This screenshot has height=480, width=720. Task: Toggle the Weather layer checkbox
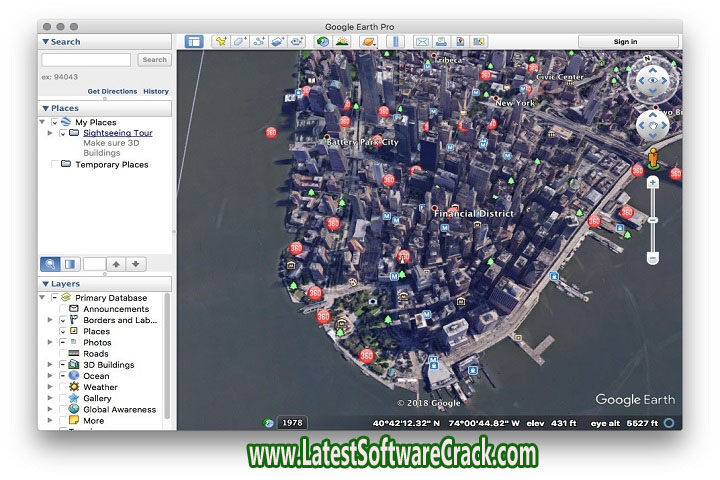tap(63, 387)
